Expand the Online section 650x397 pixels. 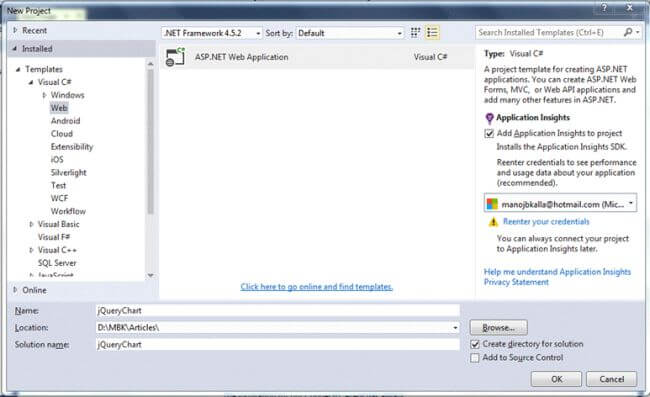15,290
